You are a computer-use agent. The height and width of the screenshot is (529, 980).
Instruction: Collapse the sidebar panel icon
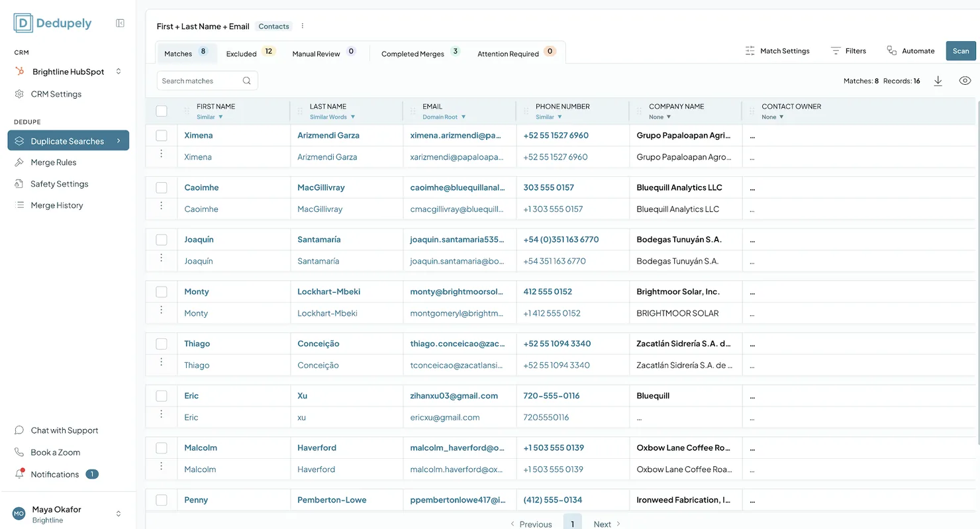coord(120,23)
